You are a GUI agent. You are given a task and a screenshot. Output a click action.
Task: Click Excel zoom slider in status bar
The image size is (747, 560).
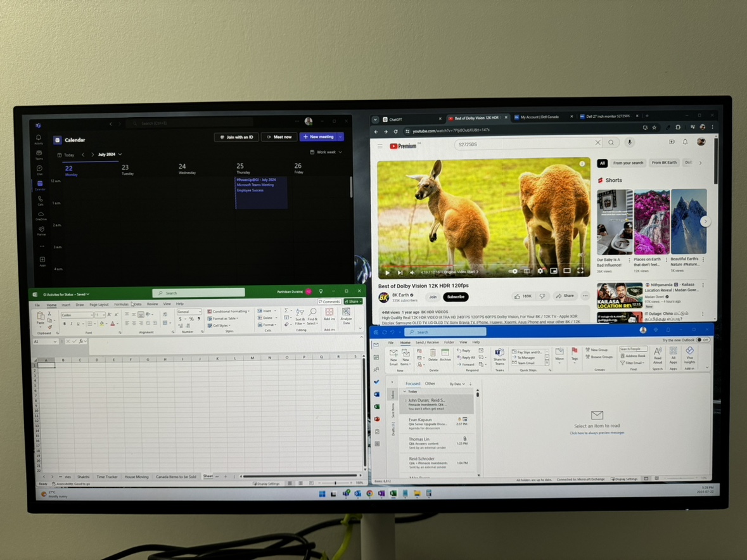(335, 483)
